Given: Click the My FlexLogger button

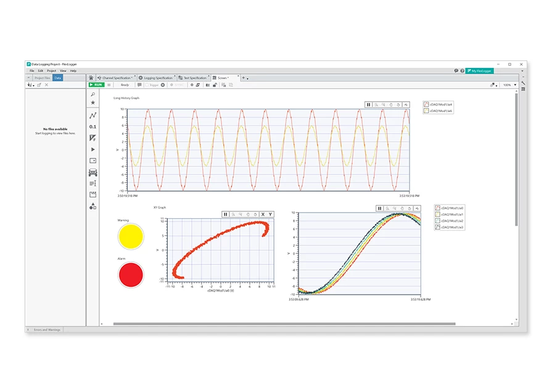Looking at the screenshot, I should tap(479, 71).
